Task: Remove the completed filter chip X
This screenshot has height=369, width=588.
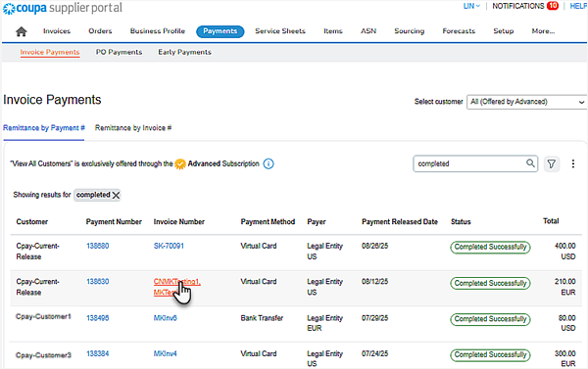Action: (x=116, y=195)
